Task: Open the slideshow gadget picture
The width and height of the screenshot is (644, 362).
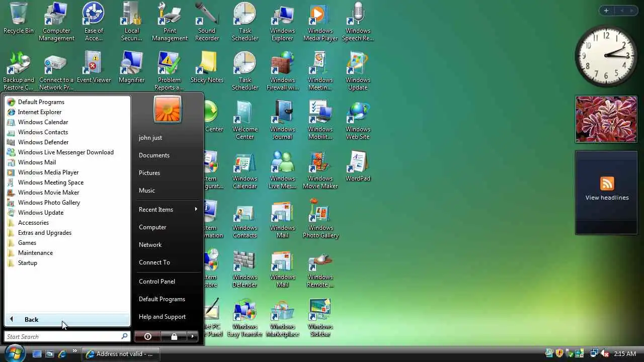Action: click(x=606, y=120)
